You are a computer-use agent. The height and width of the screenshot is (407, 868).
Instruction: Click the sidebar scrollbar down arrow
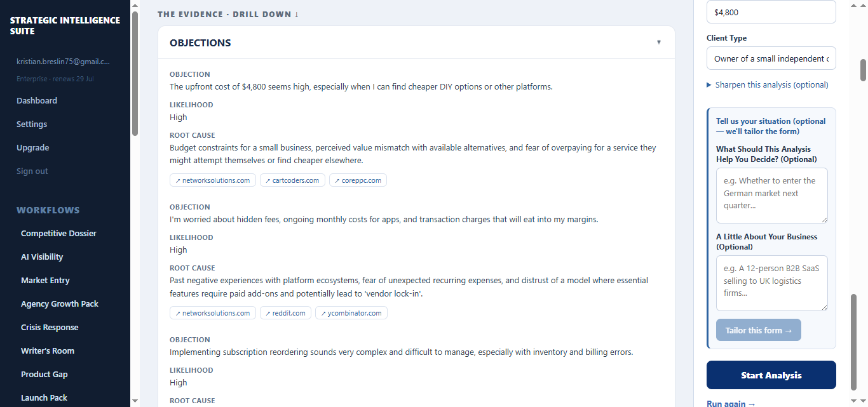[x=135, y=401]
